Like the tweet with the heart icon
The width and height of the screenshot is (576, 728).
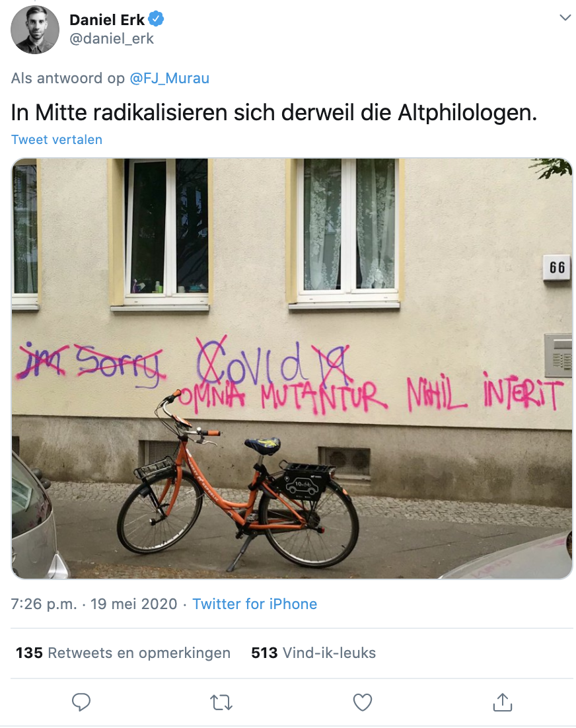pos(363,702)
